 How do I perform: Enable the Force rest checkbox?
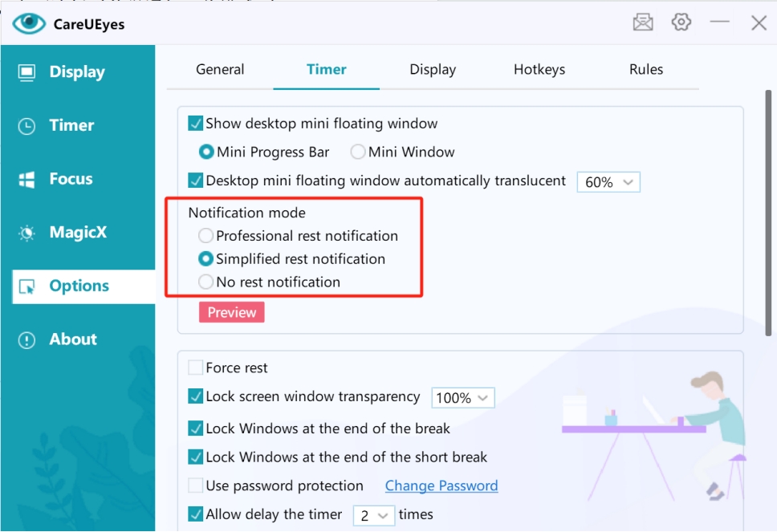[x=196, y=368]
